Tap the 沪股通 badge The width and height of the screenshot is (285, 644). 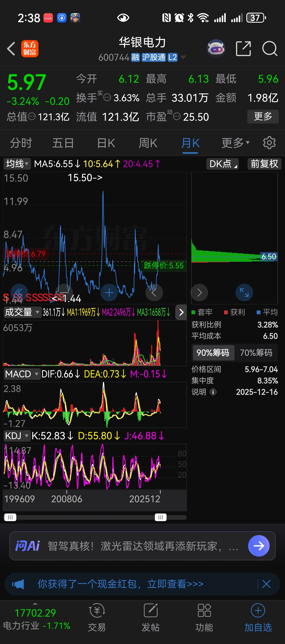[x=154, y=57]
